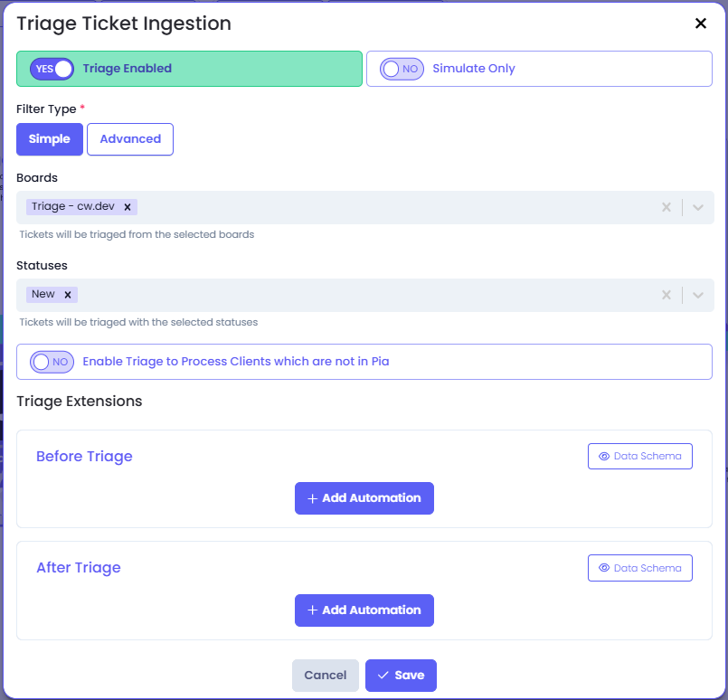This screenshot has width=728, height=700.
Task: Toggle the Triage Enabled switch off
Action: (x=52, y=69)
